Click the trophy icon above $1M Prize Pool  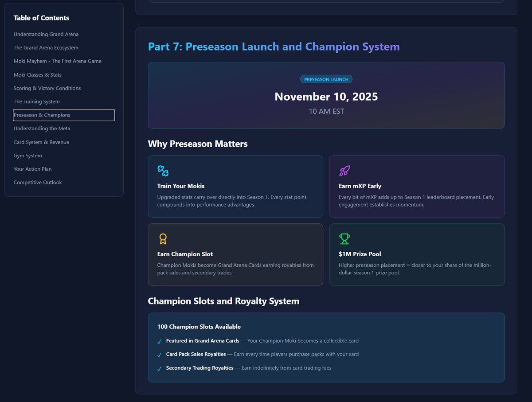tap(344, 239)
